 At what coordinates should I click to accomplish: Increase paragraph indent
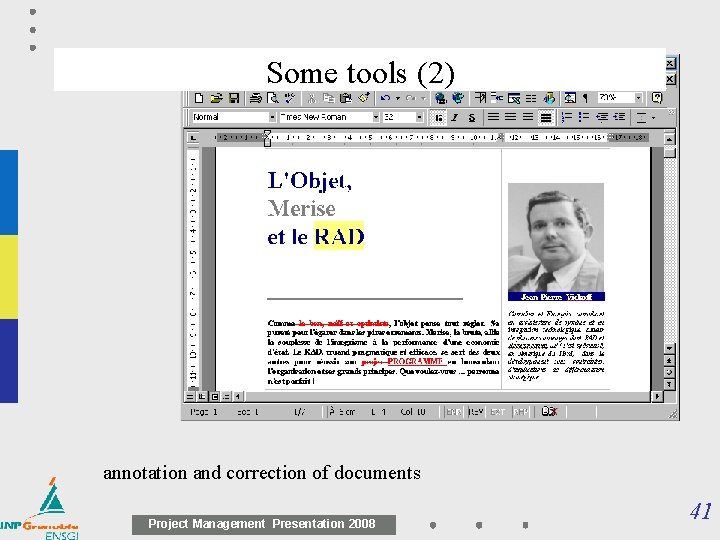pos(619,118)
